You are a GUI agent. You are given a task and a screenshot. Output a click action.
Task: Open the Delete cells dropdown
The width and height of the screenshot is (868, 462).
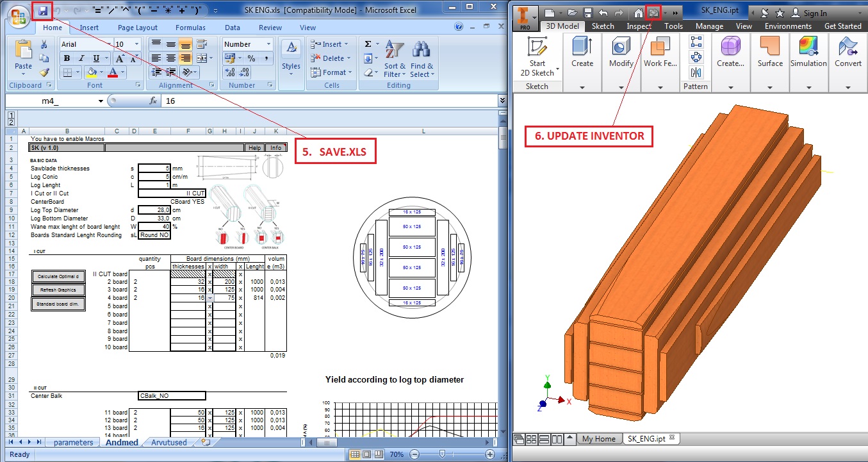(331, 58)
